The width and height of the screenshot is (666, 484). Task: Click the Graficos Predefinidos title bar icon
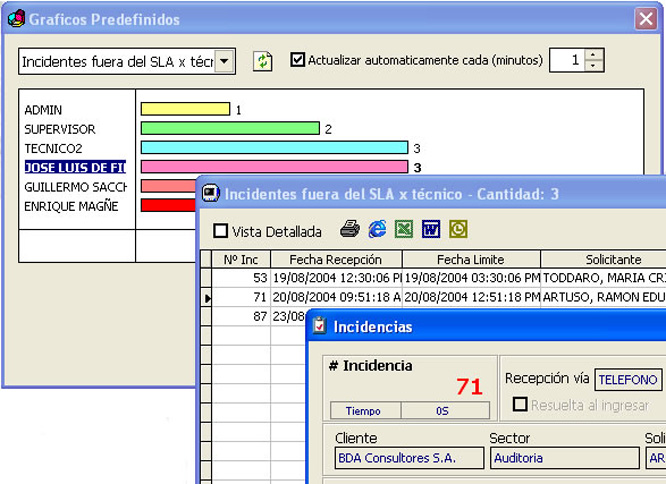pyautogui.click(x=15, y=19)
